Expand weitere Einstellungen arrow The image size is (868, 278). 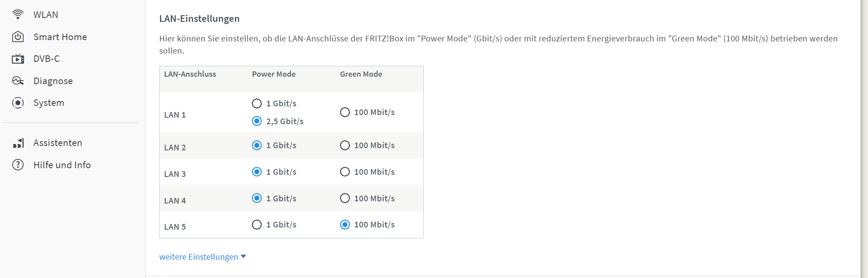(244, 257)
